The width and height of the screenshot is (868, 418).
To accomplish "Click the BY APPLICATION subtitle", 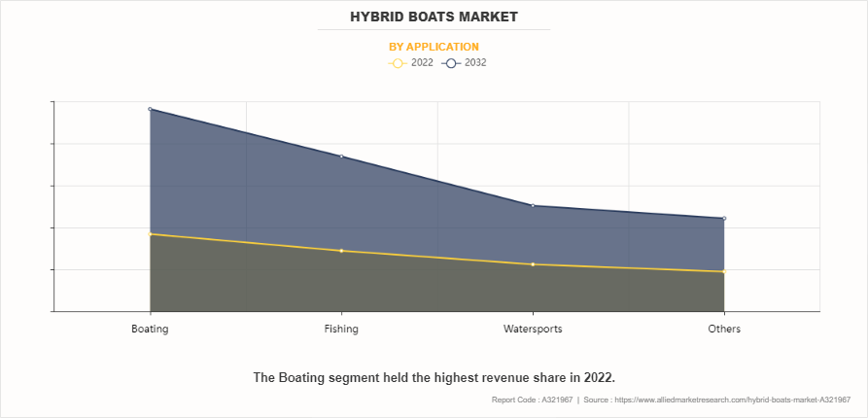I will (434, 47).
